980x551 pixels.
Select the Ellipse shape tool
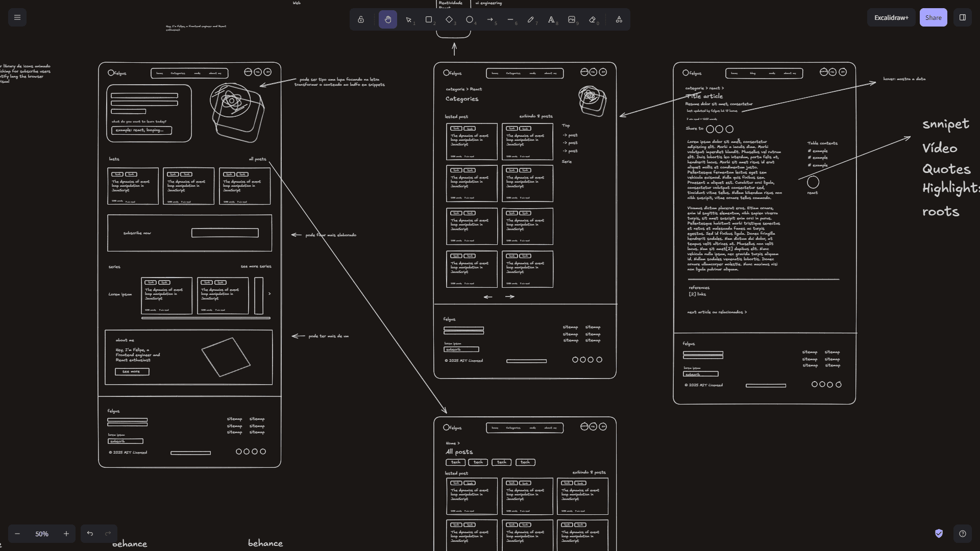[470, 19]
